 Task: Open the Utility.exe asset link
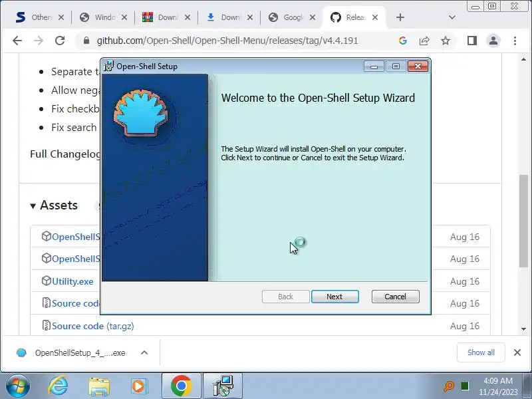(72, 281)
